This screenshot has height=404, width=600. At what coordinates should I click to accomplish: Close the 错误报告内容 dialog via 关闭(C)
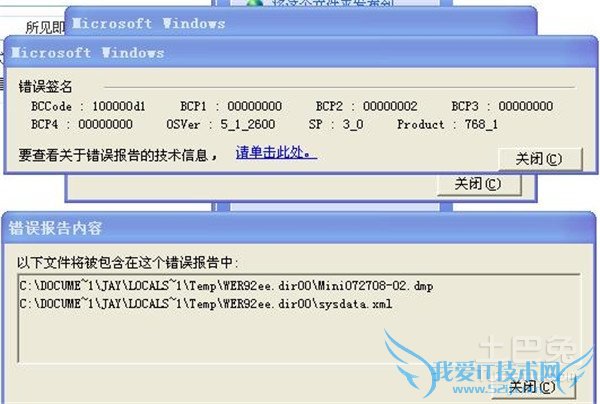533,387
